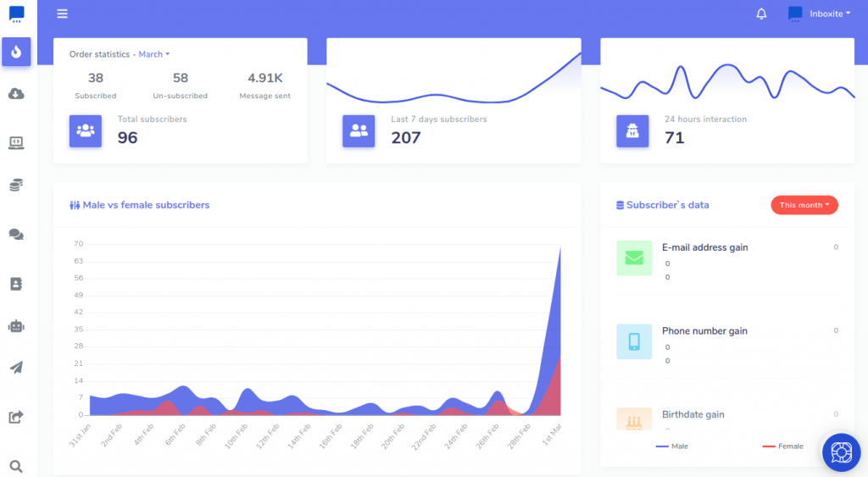Open the This month dropdown button

click(x=804, y=205)
